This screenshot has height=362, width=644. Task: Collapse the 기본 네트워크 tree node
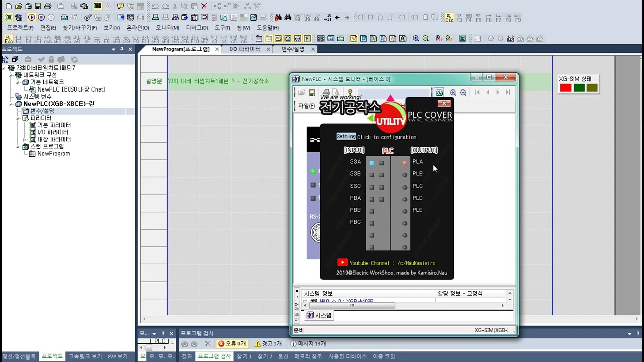18,82
